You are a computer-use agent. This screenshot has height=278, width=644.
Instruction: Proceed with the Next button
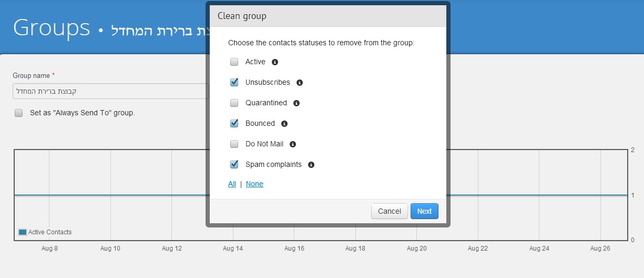click(x=424, y=211)
